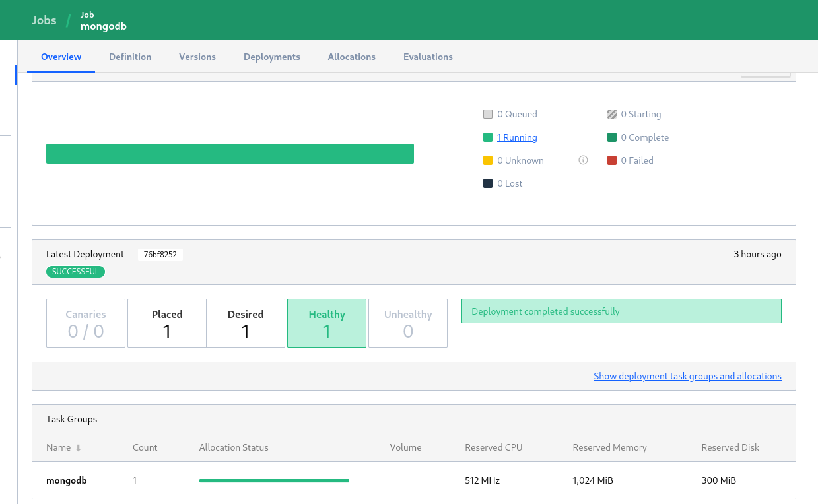Go to the Deployments tab
The width and height of the screenshot is (818, 504).
(x=272, y=57)
